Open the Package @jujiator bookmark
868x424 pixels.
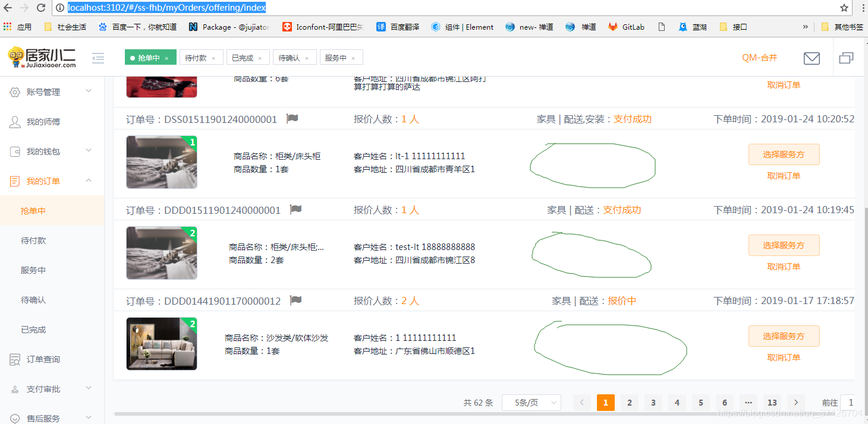pos(229,27)
